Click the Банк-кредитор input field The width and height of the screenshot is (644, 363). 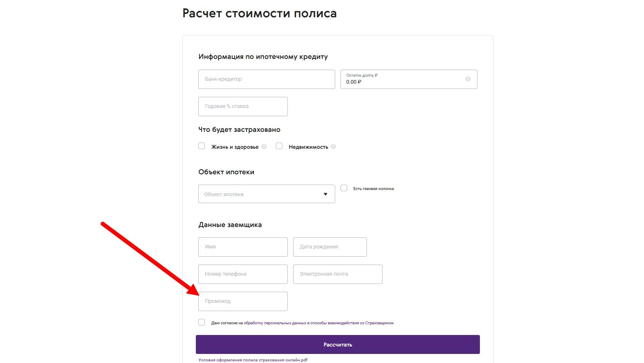click(266, 79)
